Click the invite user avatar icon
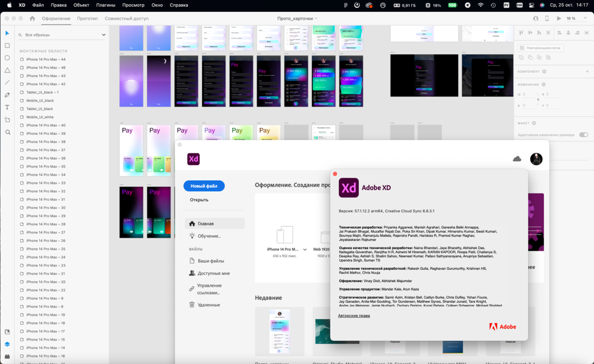This screenshot has height=364, width=594. click(x=536, y=18)
